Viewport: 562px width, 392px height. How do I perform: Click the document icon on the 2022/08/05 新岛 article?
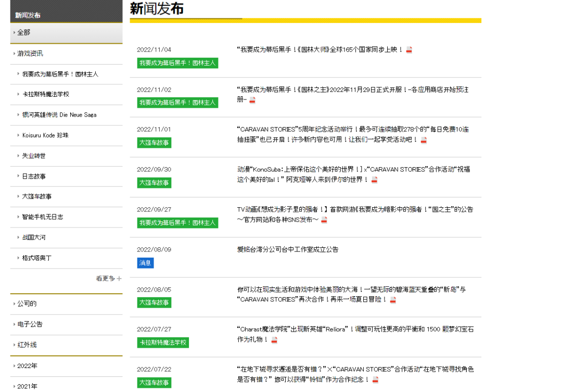click(x=393, y=299)
